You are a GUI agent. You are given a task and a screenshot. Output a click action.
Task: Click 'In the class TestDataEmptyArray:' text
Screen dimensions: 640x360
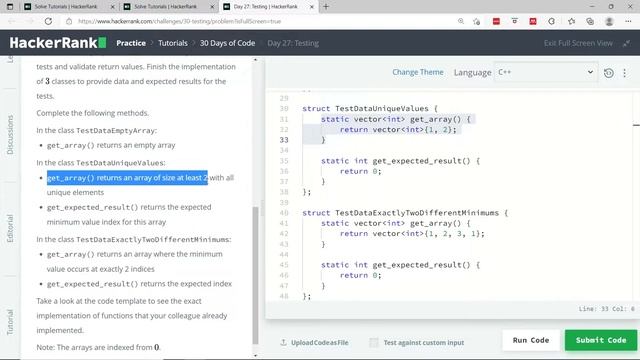click(x=96, y=130)
